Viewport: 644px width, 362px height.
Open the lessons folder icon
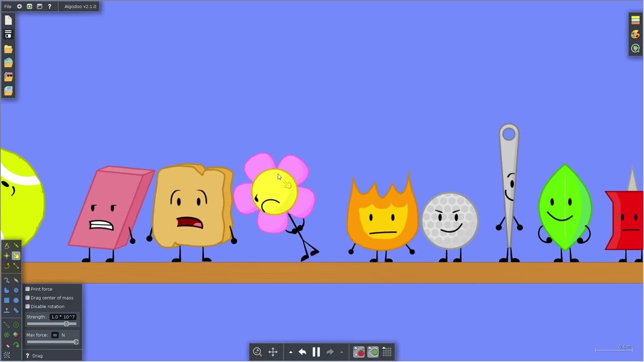8,91
